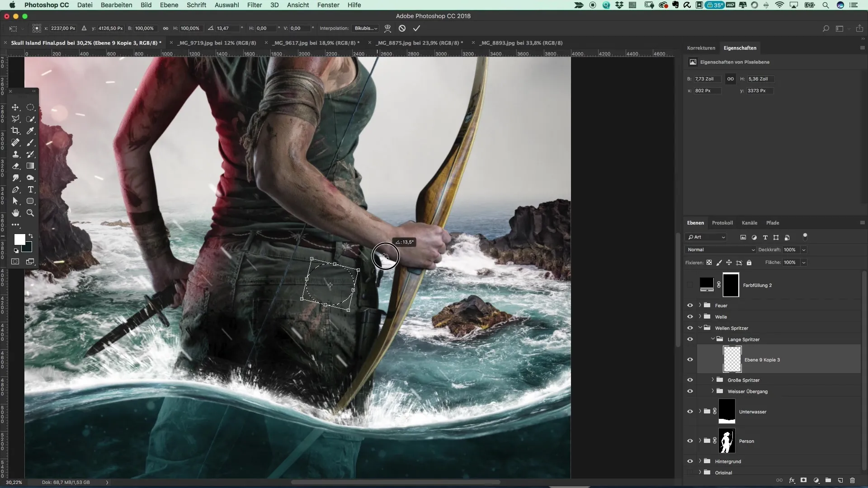The image size is (868, 488).
Task: Delete layer with the trash icon
Action: coord(852,480)
